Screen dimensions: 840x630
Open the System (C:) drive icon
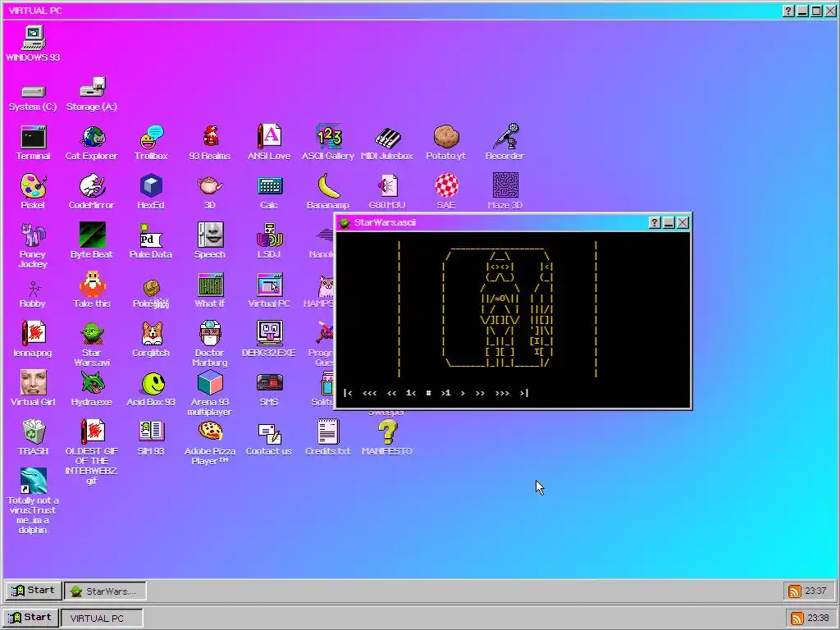click(x=33, y=92)
